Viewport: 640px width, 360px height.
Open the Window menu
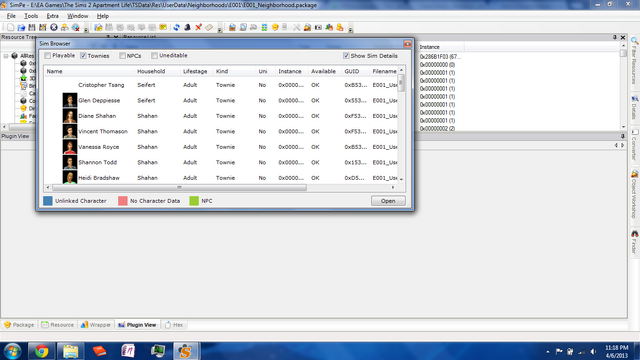tap(78, 16)
